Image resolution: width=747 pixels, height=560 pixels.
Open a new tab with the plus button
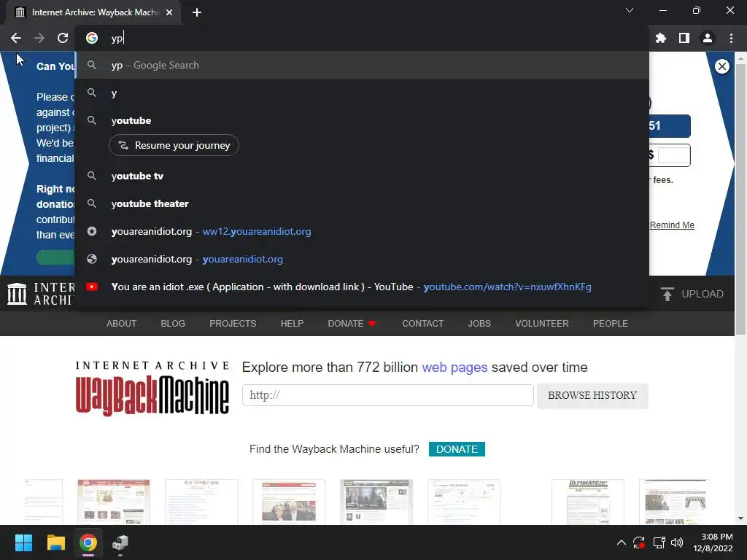click(197, 12)
